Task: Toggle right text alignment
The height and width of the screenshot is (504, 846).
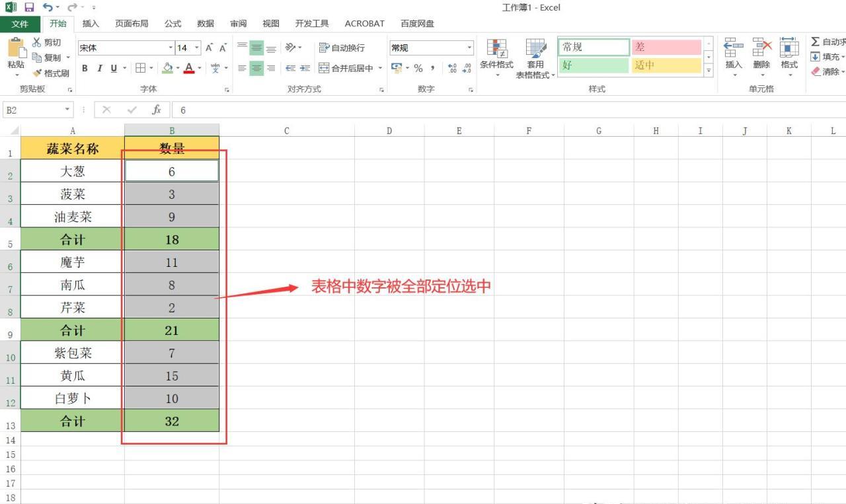Action: pos(271,68)
